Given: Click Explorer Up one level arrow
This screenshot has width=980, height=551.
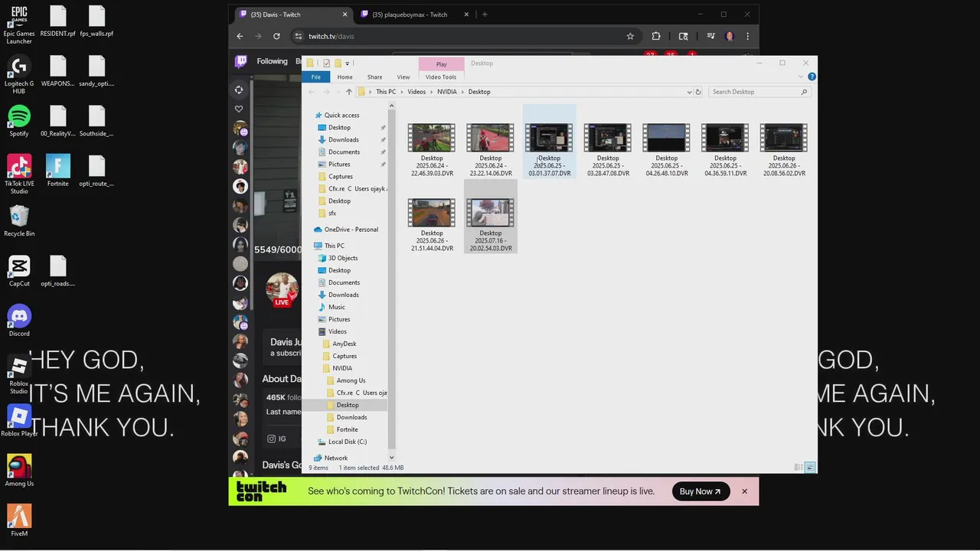Looking at the screenshot, I should [348, 92].
